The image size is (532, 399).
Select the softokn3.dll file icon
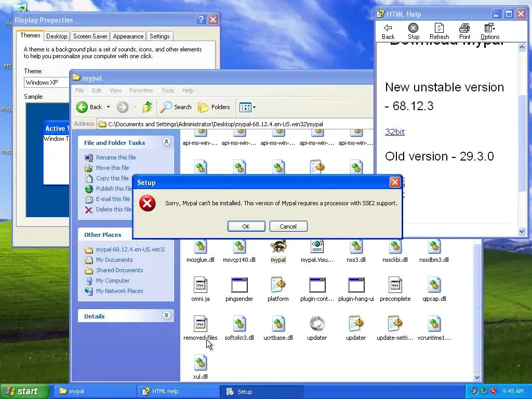coord(239,324)
